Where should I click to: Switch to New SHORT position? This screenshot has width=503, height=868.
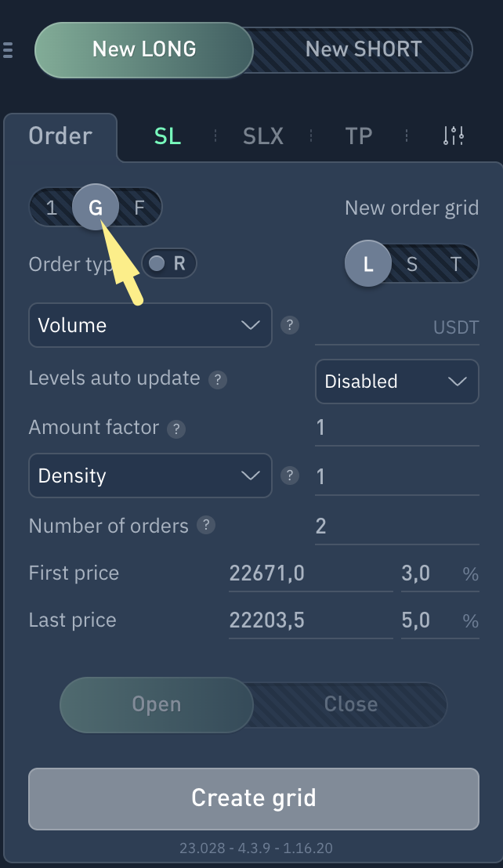coord(364,50)
